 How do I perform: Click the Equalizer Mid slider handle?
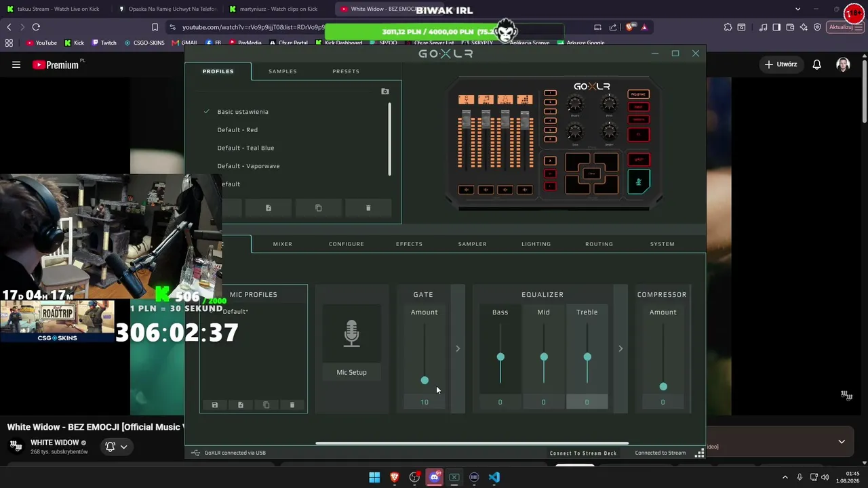[x=544, y=357]
